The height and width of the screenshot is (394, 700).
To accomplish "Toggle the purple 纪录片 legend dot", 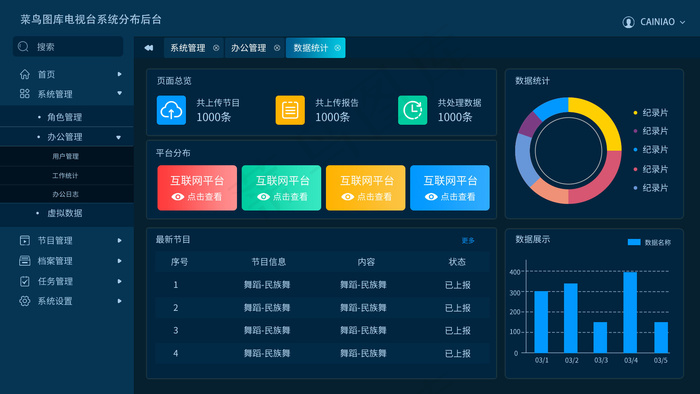I will (x=635, y=131).
